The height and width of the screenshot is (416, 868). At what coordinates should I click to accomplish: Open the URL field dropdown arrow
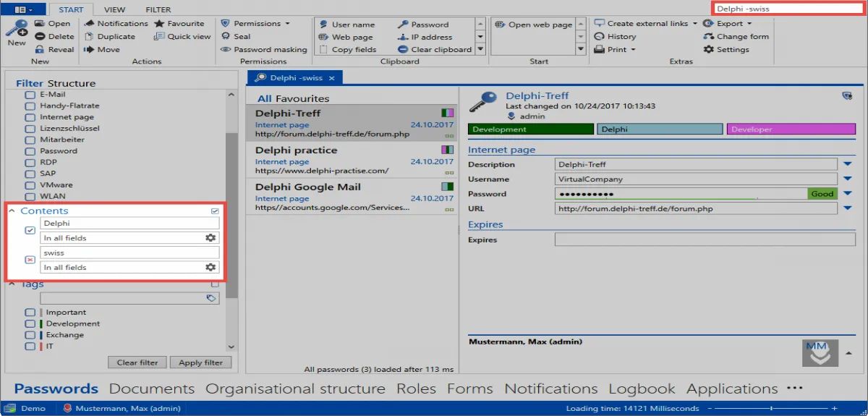point(848,208)
